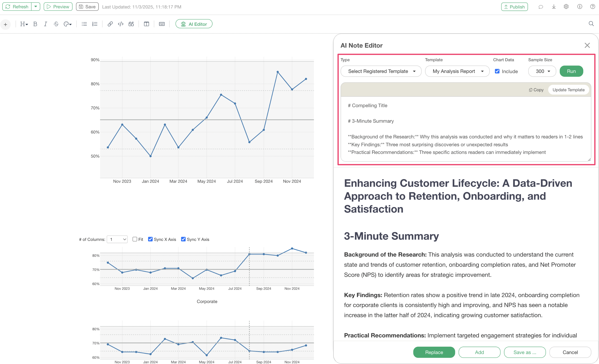
Task: Insert numbered list
Action: tap(95, 24)
